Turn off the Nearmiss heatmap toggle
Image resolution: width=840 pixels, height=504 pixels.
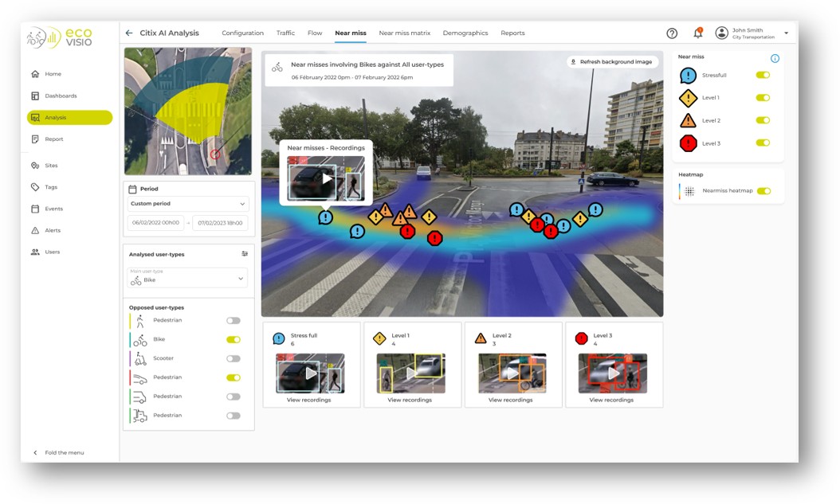(763, 191)
